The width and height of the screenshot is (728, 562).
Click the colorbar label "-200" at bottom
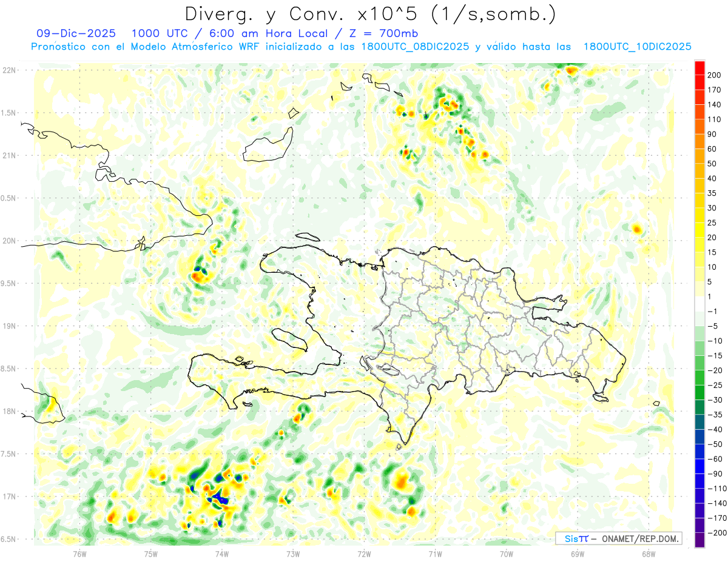(x=716, y=532)
